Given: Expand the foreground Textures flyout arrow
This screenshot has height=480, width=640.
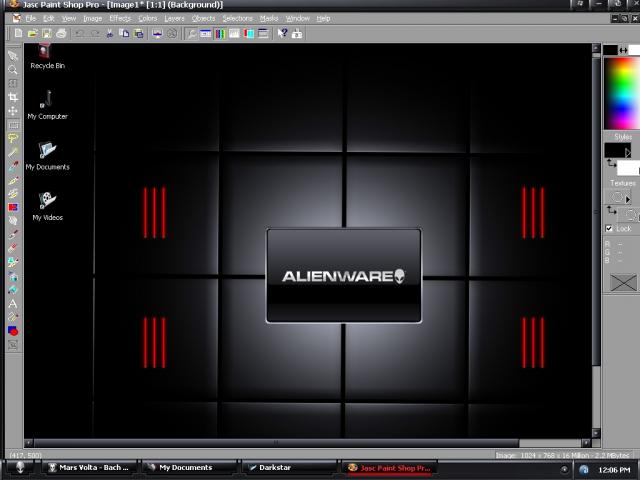Looking at the screenshot, I should coord(628,200).
